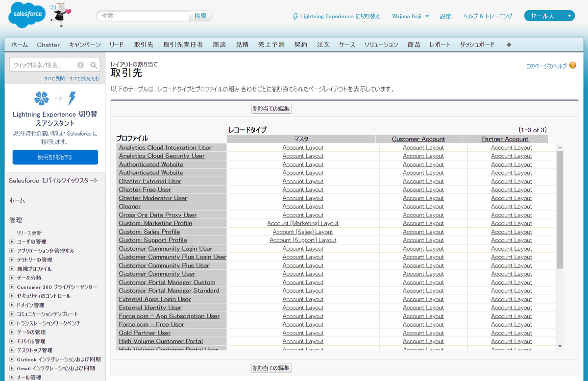Click the quick find info icon
The height and width of the screenshot is (381, 588).
pyautogui.click(x=80, y=65)
